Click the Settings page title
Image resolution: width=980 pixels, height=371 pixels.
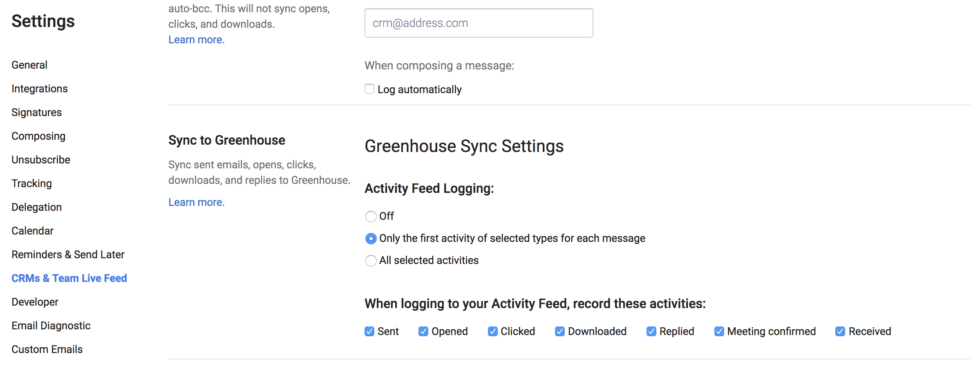coord(43,21)
